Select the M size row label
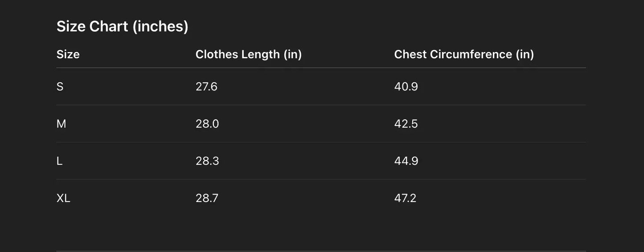644x252 pixels. click(x=62, y=124)
